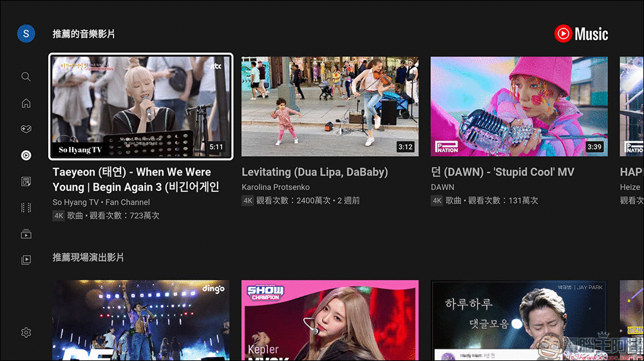Viewport: 644px width, 361px height.
Task: Select title '던 (DAWN) - 'Stupid Cool' MV'
Action: 502,172
